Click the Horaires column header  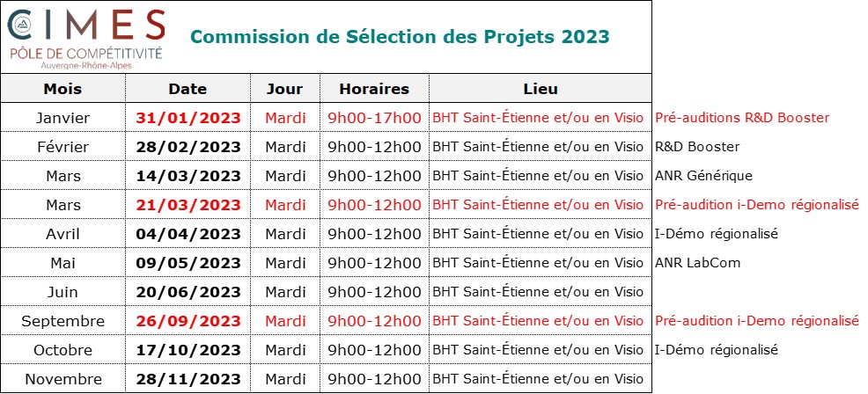tap(374, 89)
